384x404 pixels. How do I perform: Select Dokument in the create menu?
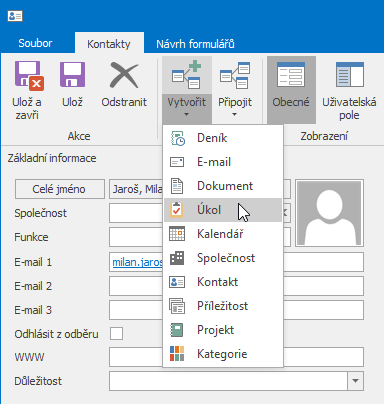tap(223, 186)
